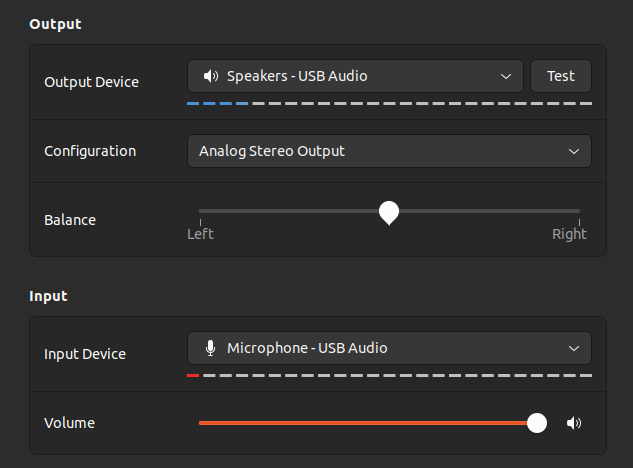Click the Configuration row label
This screenshot has height=468, width=633.
pyautogui.click(x=90, y=151)
